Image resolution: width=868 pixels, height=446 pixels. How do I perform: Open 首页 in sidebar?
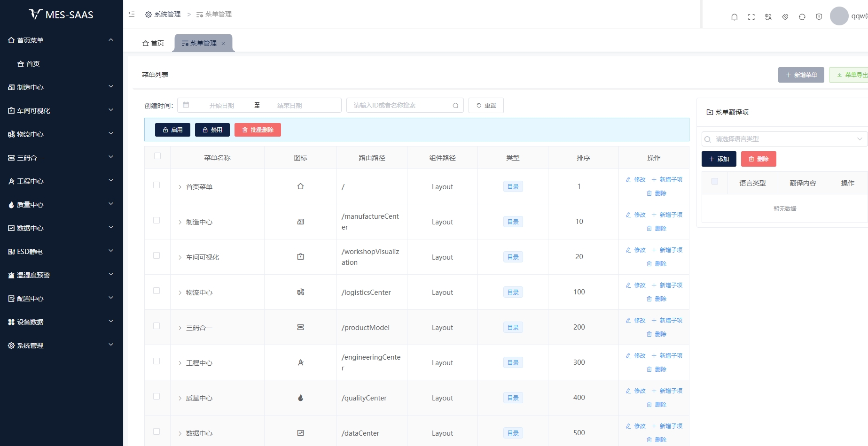point(62,64)
